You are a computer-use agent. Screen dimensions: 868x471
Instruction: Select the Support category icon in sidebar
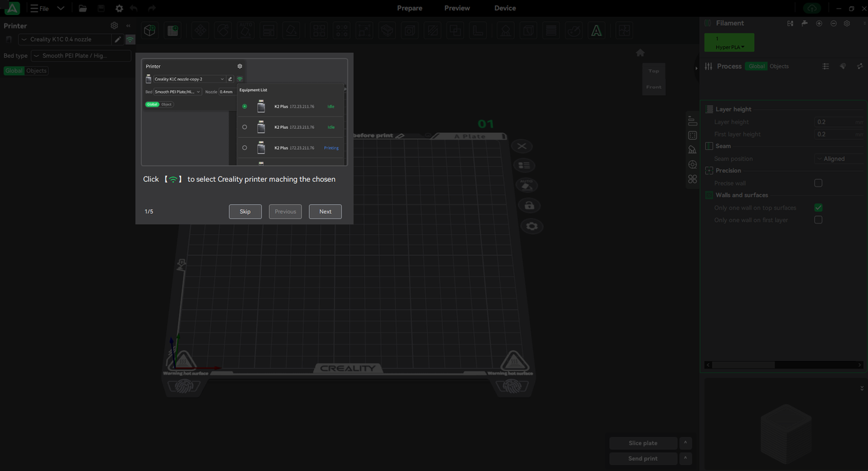point(692,150)
